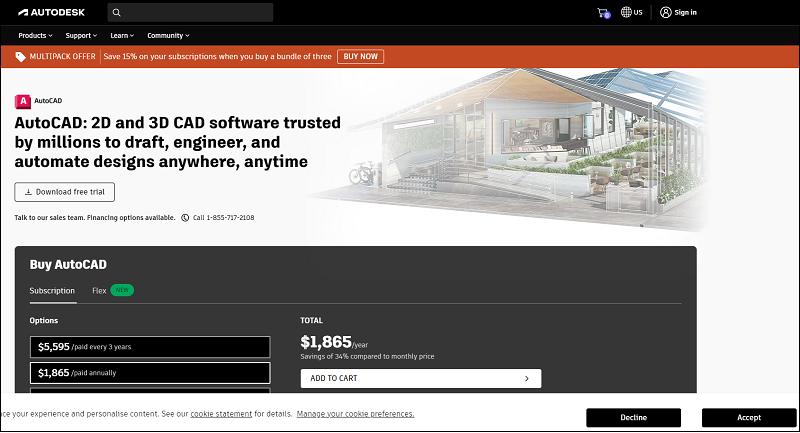The image size is (800, 433).
Task: Click the red AutoCAD product icon
Action: [x=22, y=101]
